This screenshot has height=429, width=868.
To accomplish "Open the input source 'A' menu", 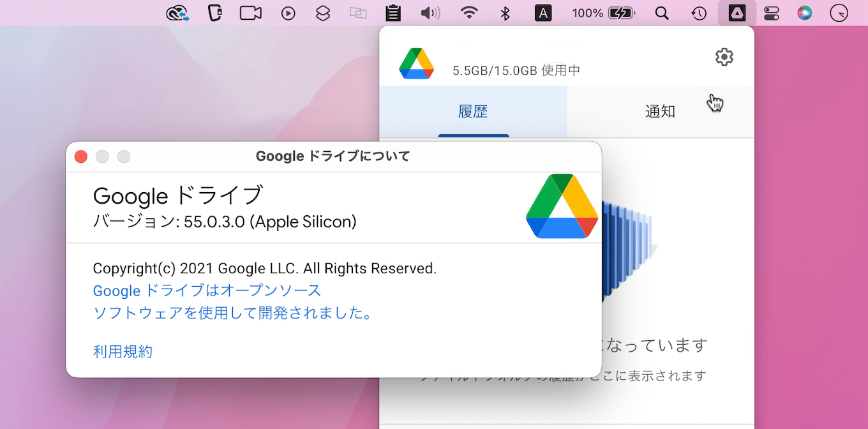I will tap(542, 13).
